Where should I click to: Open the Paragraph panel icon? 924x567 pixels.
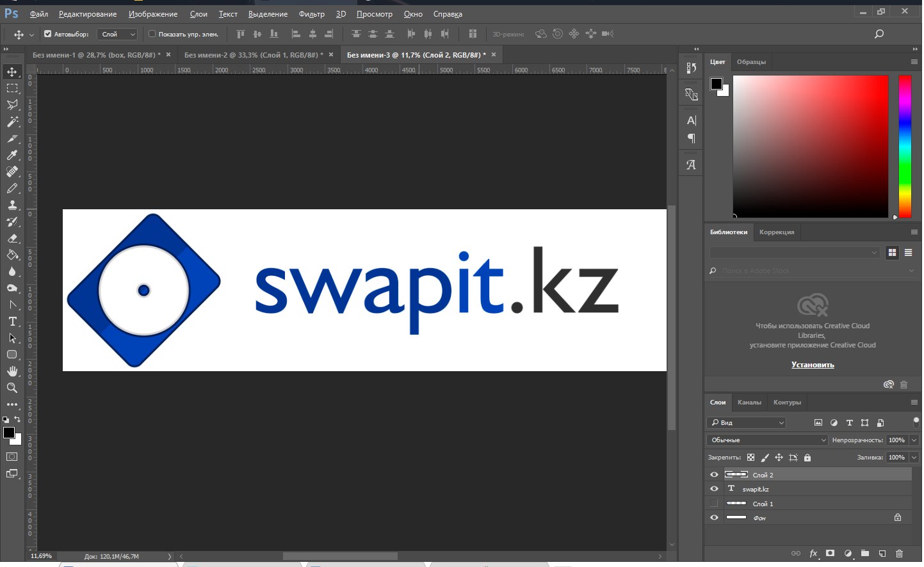click(x=691, y=138)
